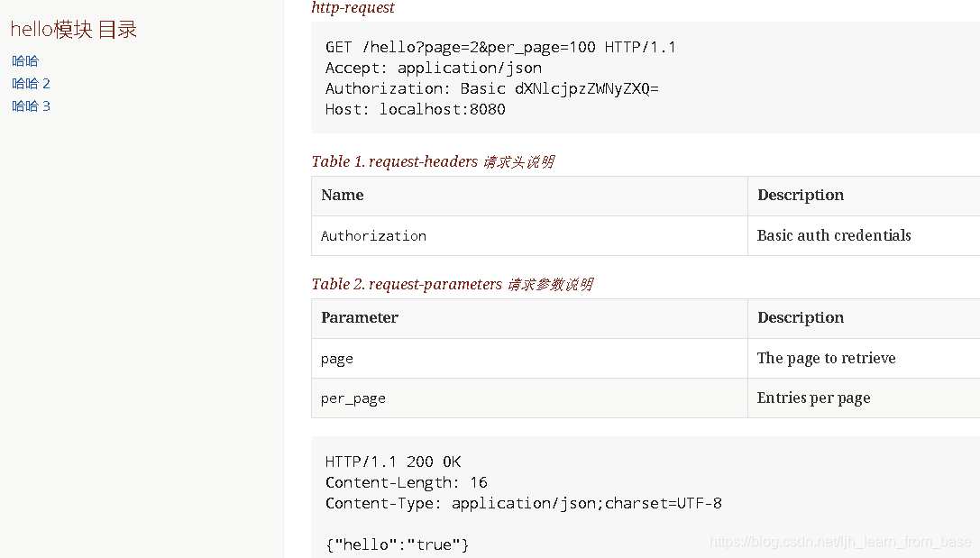Click the GET /hello request line

[500, 48]
